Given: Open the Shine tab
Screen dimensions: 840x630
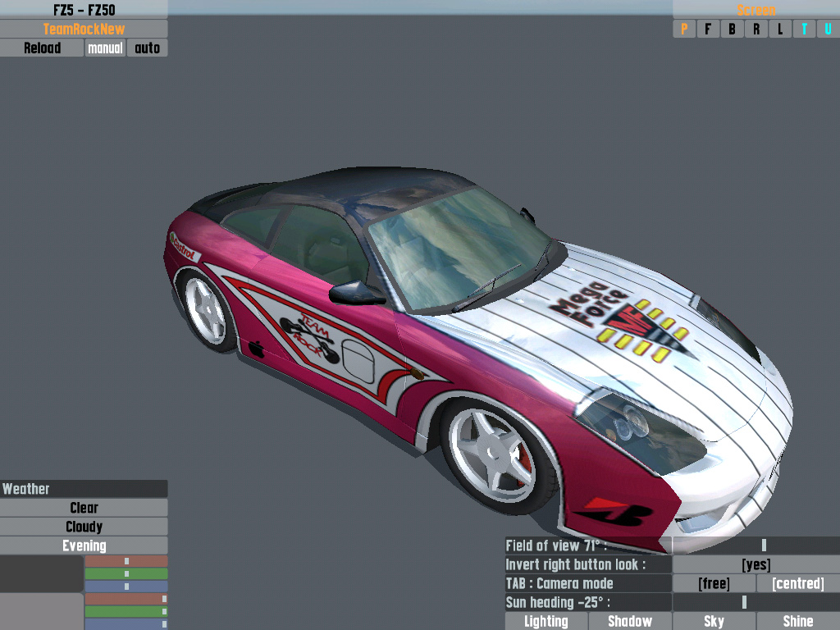Looking at the screenshot, I should coord(798,622).
